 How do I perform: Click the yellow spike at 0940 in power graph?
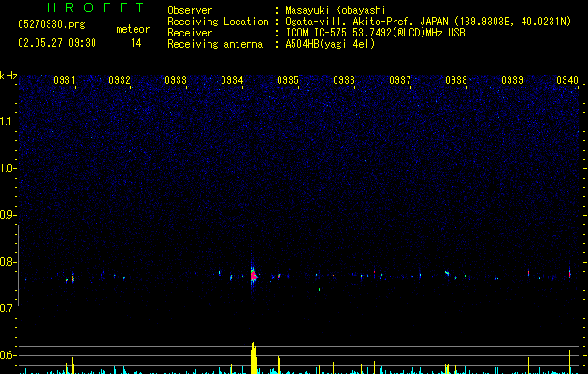click(x=569, y=362)
